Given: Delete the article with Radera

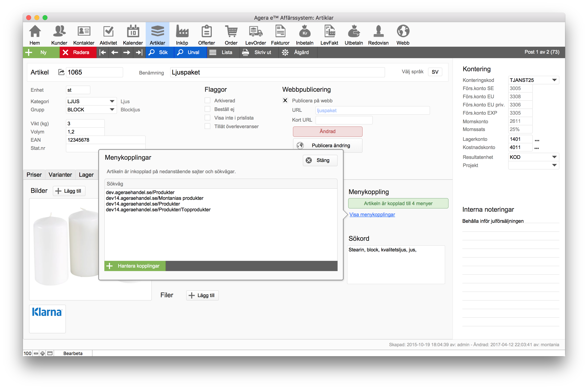Looking at the screenshot, I should pos(78,52).
